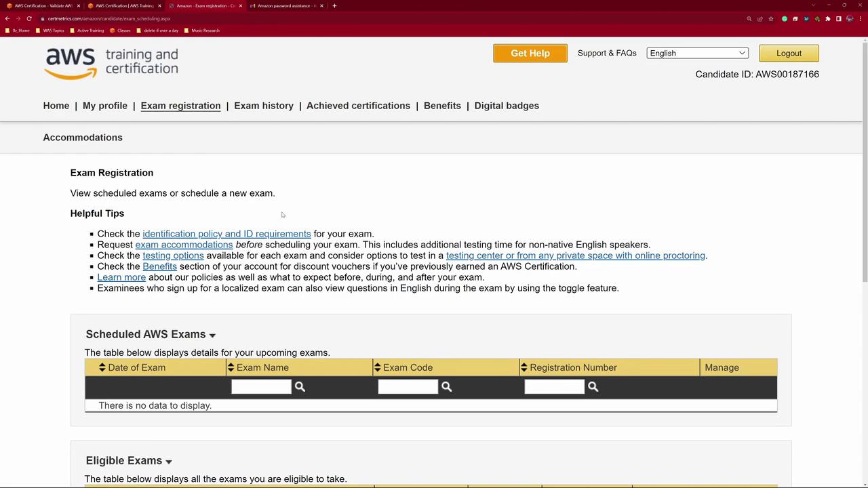Focus the Exam Code filter field
Screen dimensions: 868x488
(x=408, y=386)
